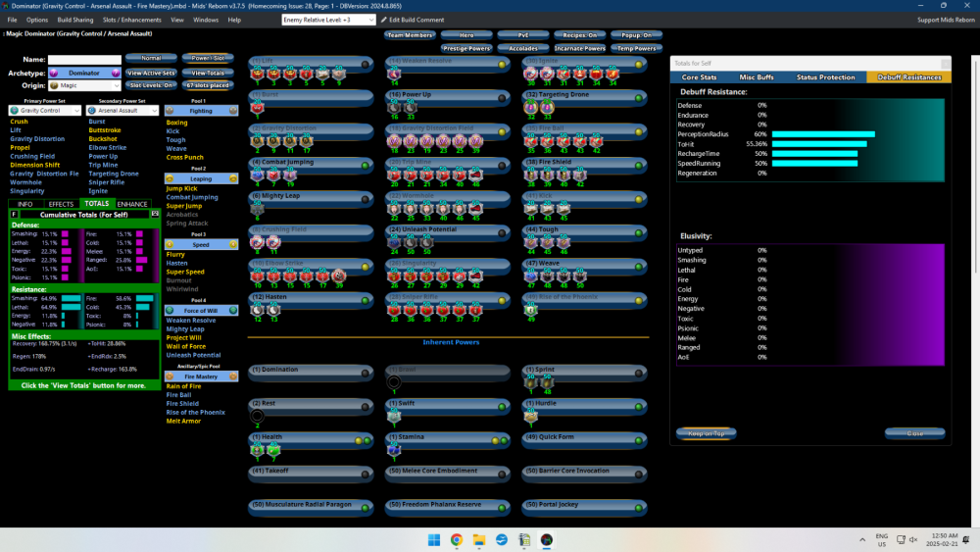Select Melt Armor in the Fire Mastery list
The image size is (980, 552).
[183, 422]
